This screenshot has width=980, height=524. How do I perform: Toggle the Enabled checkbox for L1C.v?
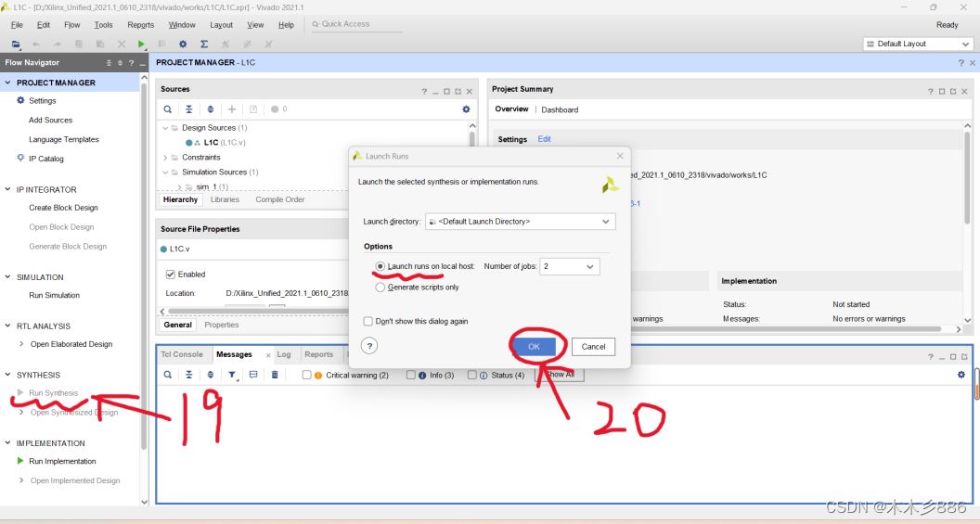[170, 275]
